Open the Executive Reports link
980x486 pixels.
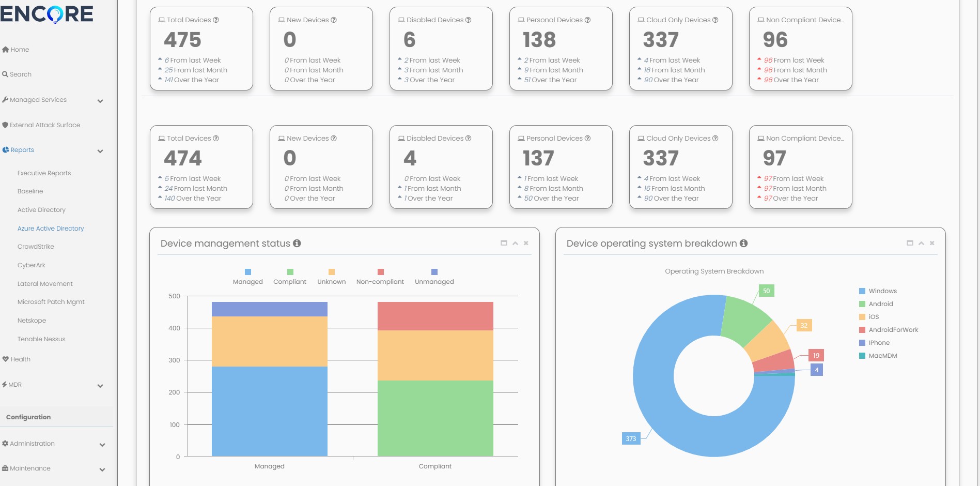pyautogui.click(x=44, y=173)
